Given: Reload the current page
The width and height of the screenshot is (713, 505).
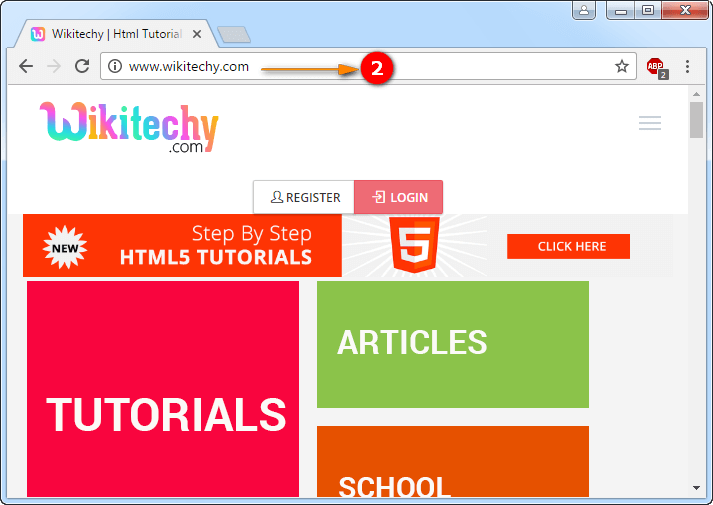Looking at the screenshot, I should tap(82, 67).
